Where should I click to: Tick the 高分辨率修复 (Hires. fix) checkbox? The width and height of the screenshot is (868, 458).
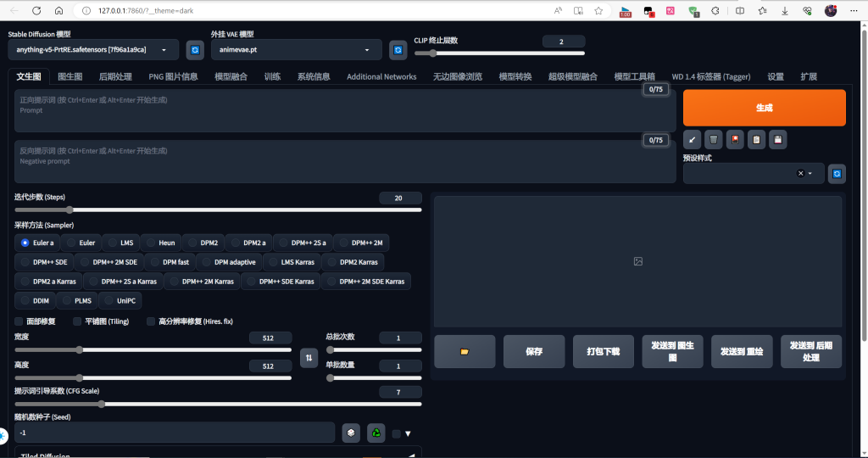click(151, 321)
